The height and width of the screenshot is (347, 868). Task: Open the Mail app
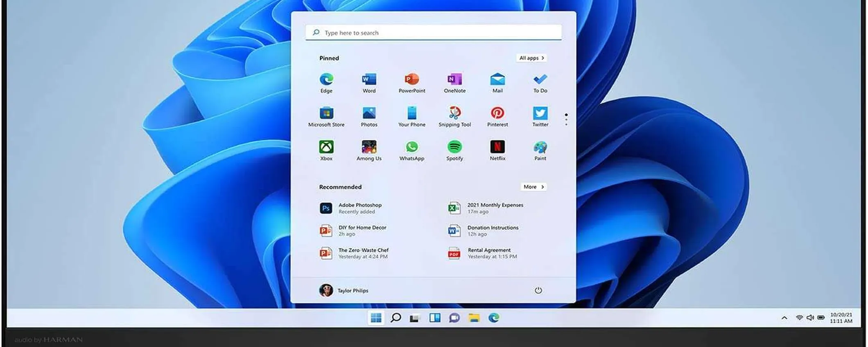click(497, 83)
